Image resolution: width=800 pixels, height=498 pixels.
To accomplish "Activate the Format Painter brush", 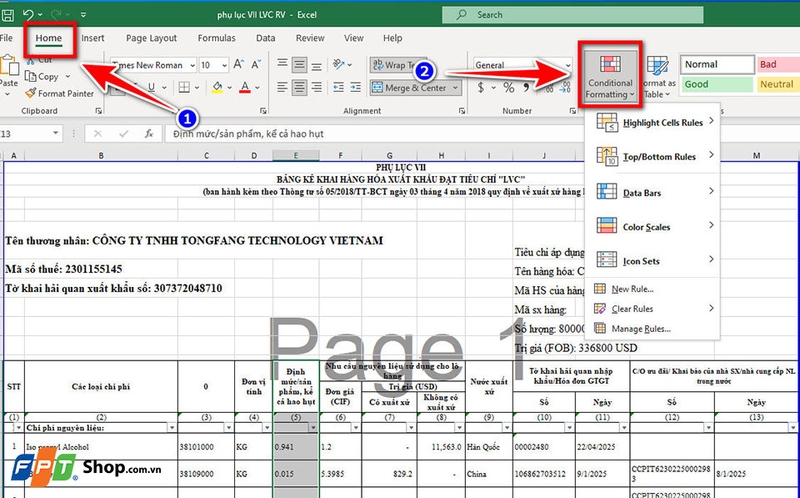I will click(60, 93).
